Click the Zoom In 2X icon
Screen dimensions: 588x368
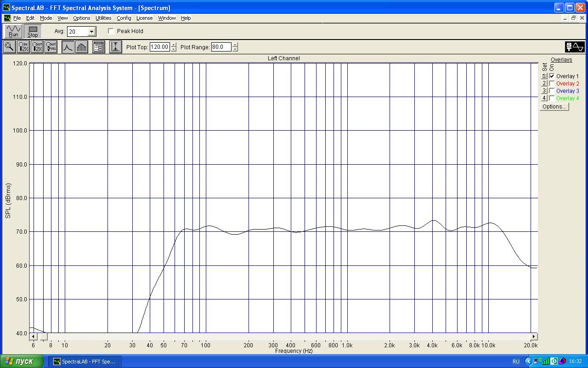[23, 47]
